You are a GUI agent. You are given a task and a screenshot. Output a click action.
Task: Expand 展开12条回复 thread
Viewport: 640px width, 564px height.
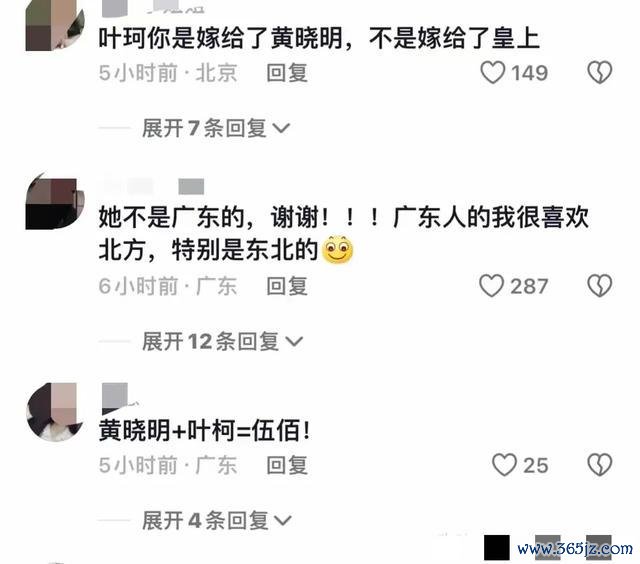222,341
